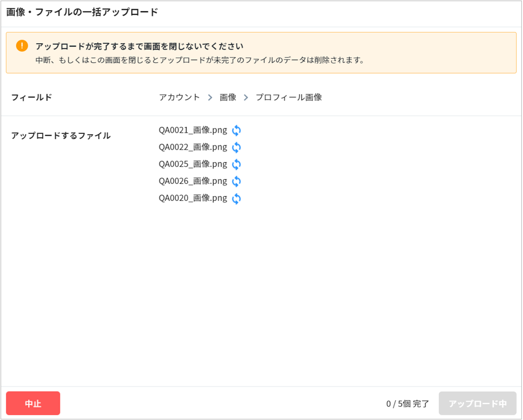Select the file name QA0020_画像.png
Viewport: 523px width, 420px height.
pyautogui.click(x=192, y=198)
